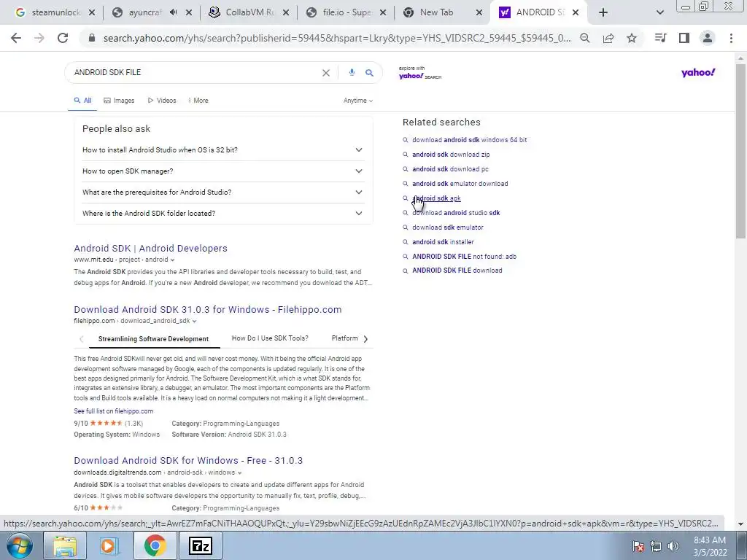This screenshot has width=747, height=560.
Task: Select 'How Do I Use SDK Tools?' tab
Action: [270, 338]
